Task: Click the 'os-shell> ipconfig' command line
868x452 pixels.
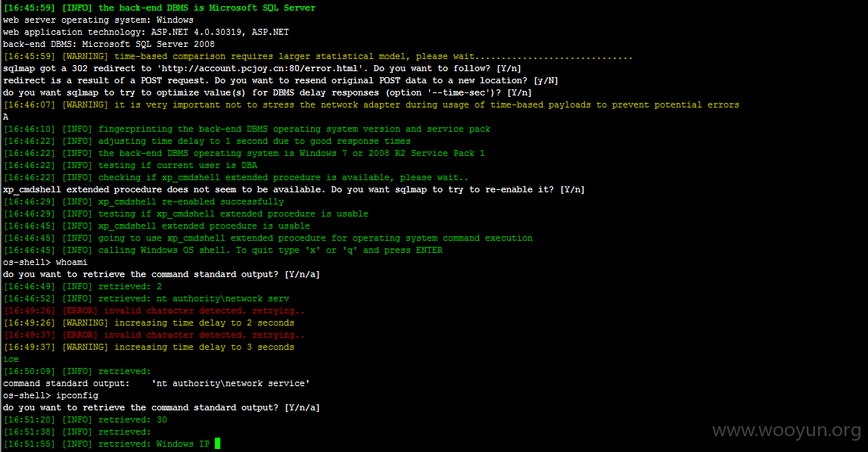Action: click(x=51, y=395)
